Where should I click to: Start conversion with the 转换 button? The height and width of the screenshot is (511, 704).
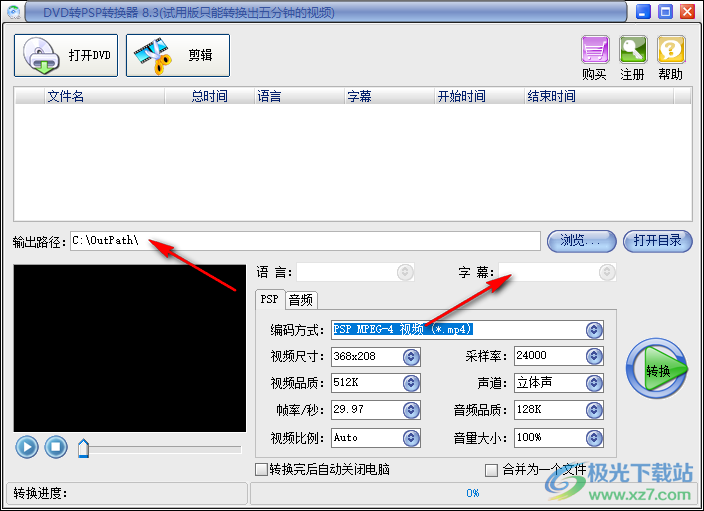coord(657,369)
